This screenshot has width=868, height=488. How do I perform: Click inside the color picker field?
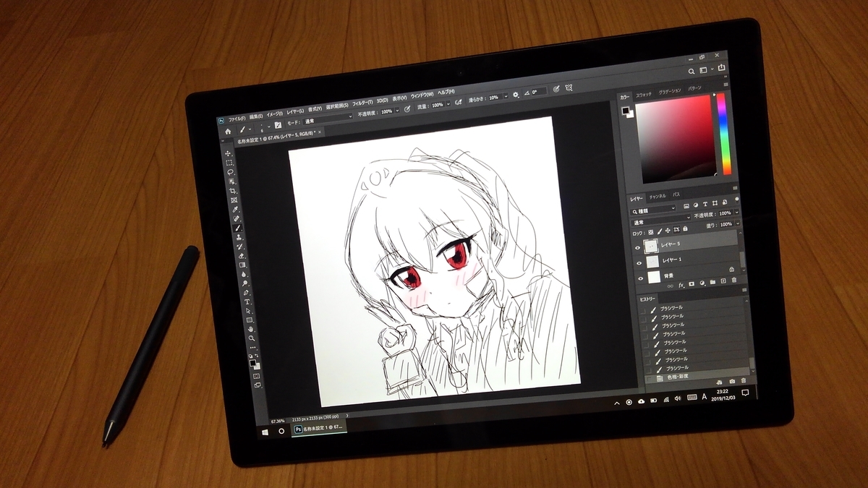[678, 139]
